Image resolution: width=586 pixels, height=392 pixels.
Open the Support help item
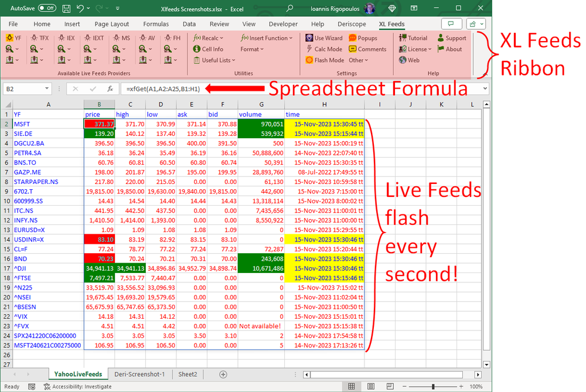click(451, 38)
